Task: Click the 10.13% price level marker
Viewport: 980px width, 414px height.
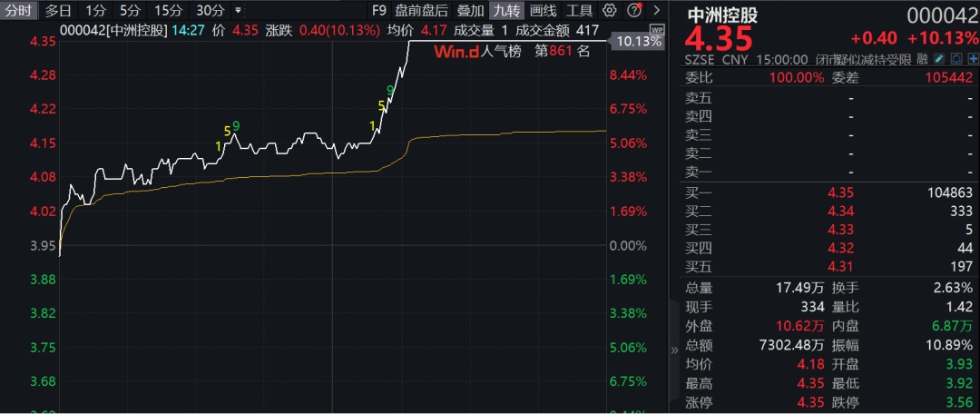Action: 638,42
